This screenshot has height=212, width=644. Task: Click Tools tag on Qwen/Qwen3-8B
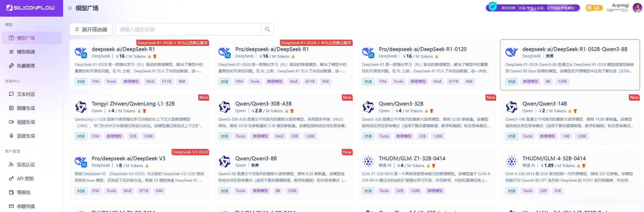tap(240, 191)
